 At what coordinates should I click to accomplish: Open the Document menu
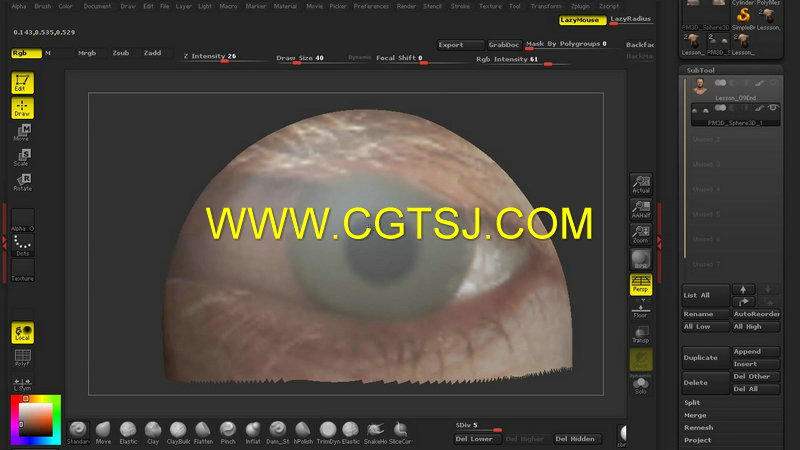[x=97, y=6]
